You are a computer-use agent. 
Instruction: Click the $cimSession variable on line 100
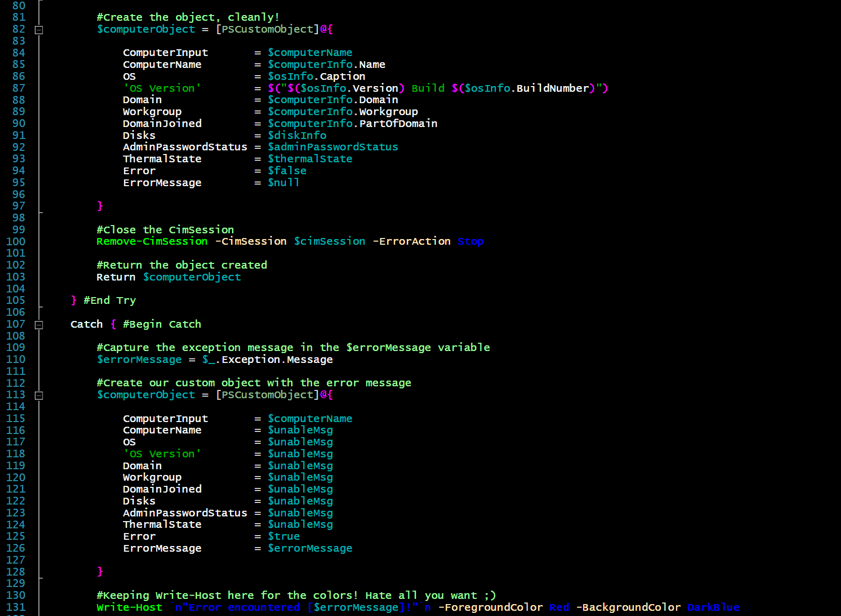pos(329,241)
